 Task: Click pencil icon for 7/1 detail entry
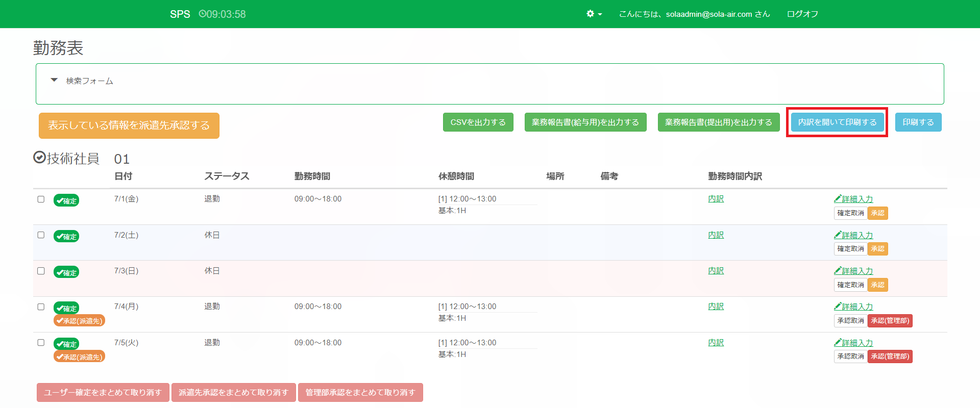(838, 198)
